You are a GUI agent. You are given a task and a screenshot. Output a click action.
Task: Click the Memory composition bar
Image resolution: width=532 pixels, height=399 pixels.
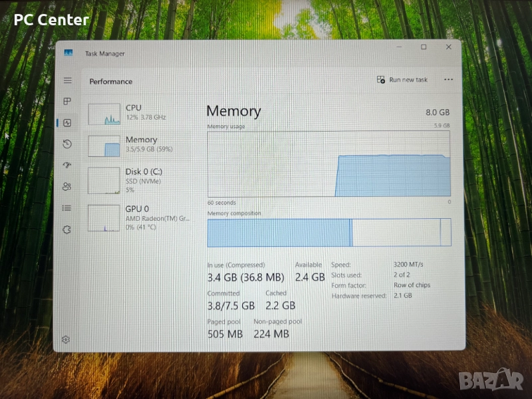[329, 233]
